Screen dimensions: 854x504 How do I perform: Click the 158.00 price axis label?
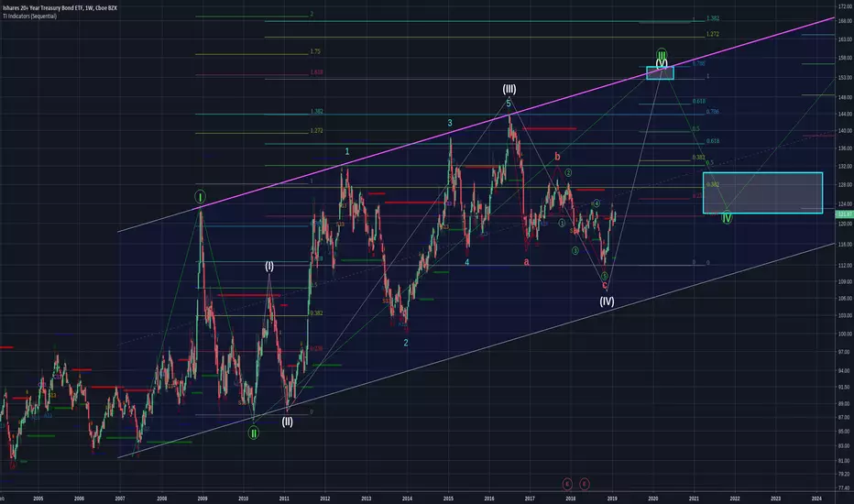(x=845, y=58)
